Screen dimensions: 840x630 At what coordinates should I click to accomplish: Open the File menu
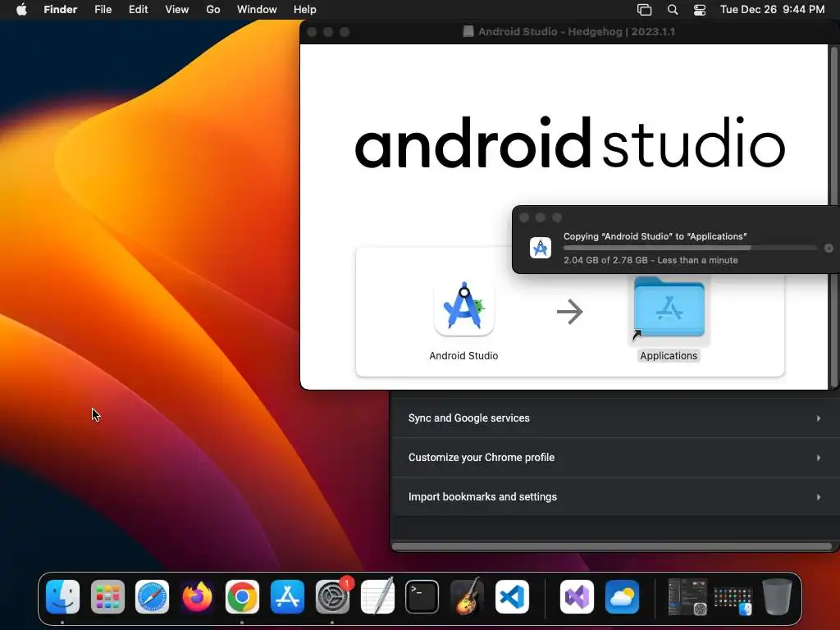103,10
